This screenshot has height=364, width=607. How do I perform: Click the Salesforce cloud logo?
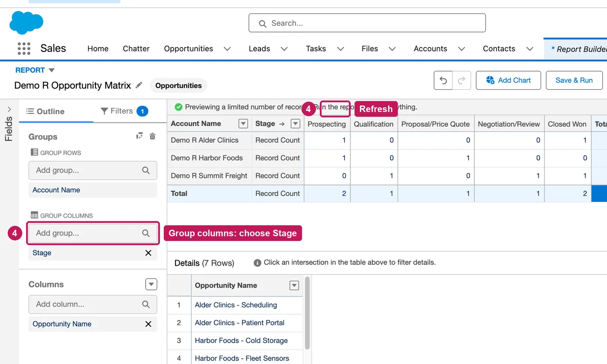26,23
